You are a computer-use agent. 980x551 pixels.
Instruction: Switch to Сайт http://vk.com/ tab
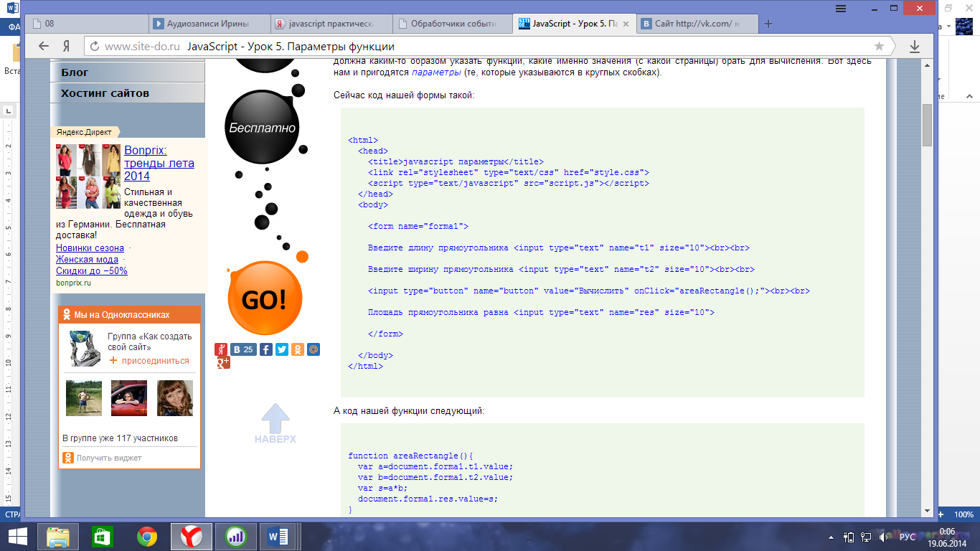[x=697, y=24]
